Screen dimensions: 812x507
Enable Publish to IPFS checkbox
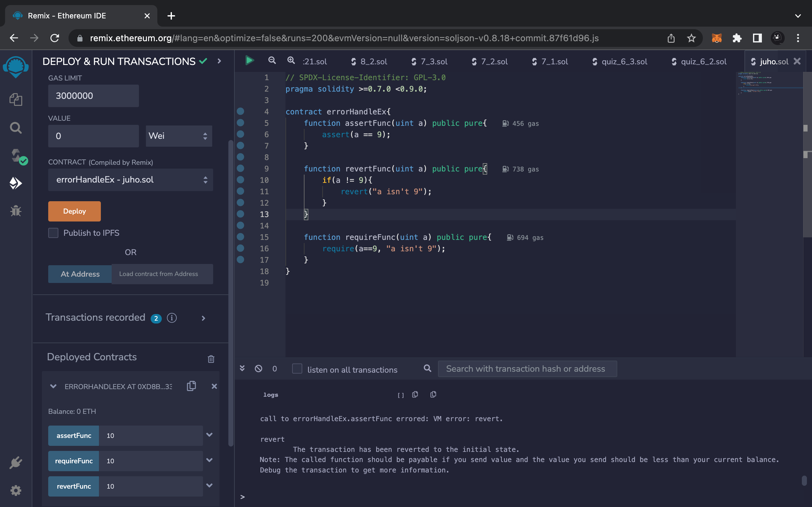(53, 233)
